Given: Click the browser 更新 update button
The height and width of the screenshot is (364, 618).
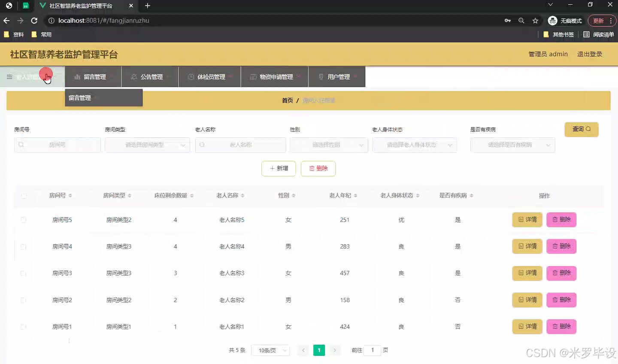Looking at the screenshot, I should pos(602,21).
